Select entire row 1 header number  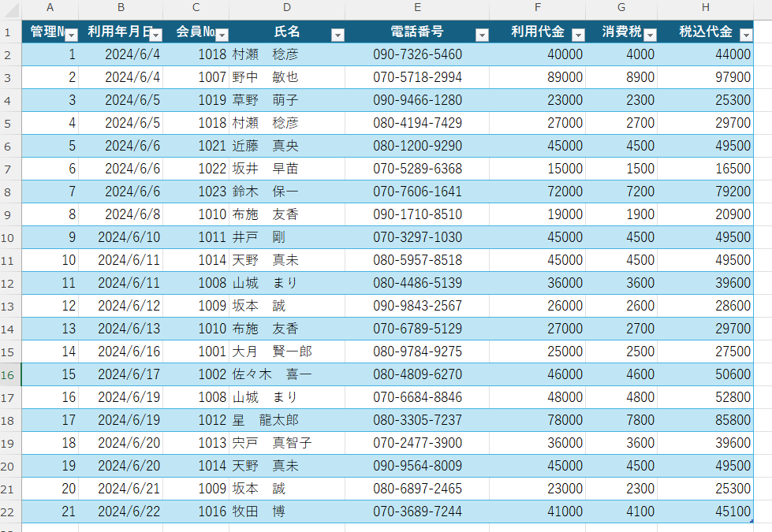(9, 32)
